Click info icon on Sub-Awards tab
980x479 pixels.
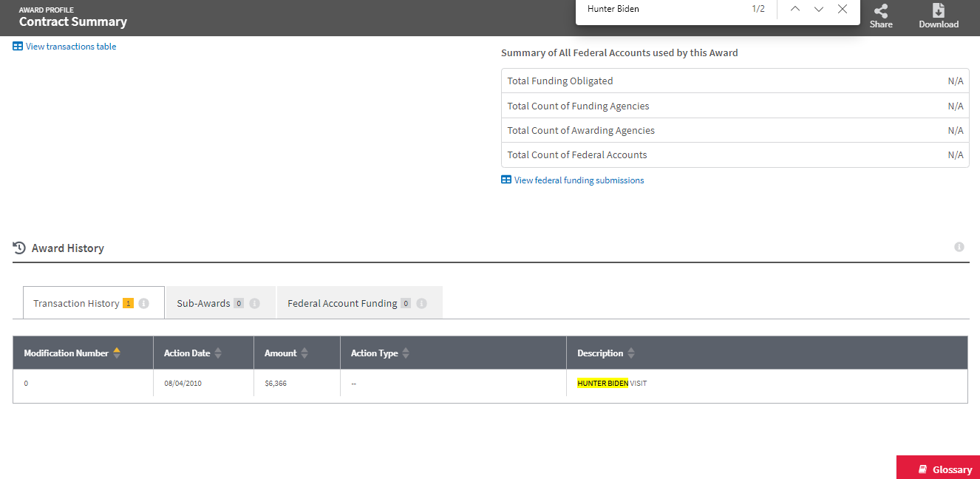[x=254, y=303]
